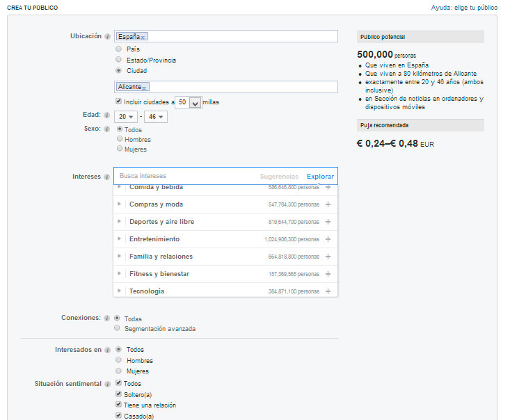Viewport: 510px width, 420px height.
Task: Remove the Alicante city tag
Action: (x=144, y=88)
